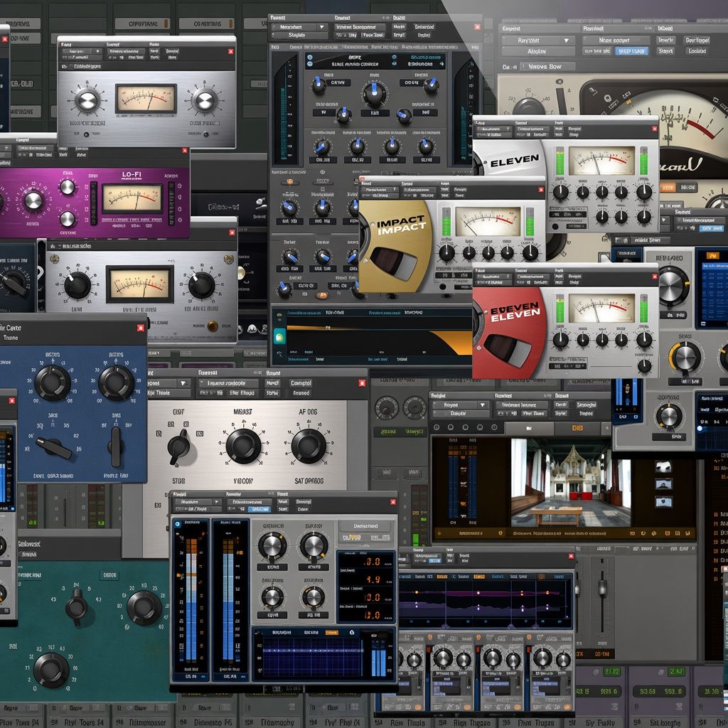
Task: Turn large silver knob on magenta LO-FI plugin
Action: [x=33, y=200]
